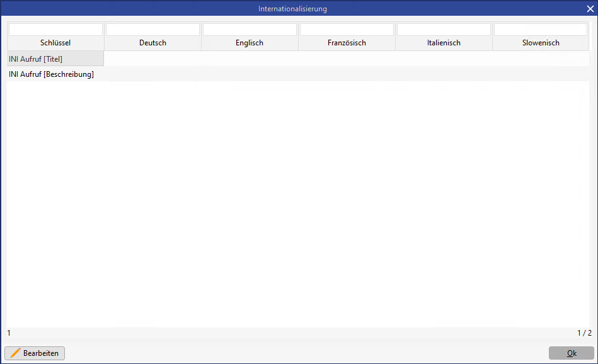Click the filter box above Deutsch

click(152, 30)
